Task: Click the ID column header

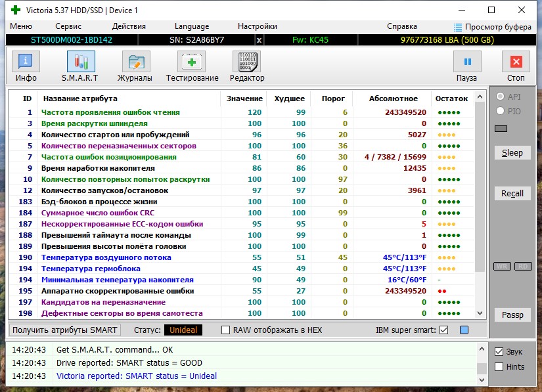Action: 27,98
